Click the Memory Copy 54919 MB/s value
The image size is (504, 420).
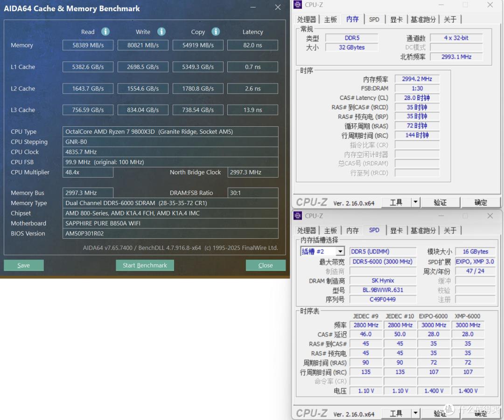tap(198, 45)
